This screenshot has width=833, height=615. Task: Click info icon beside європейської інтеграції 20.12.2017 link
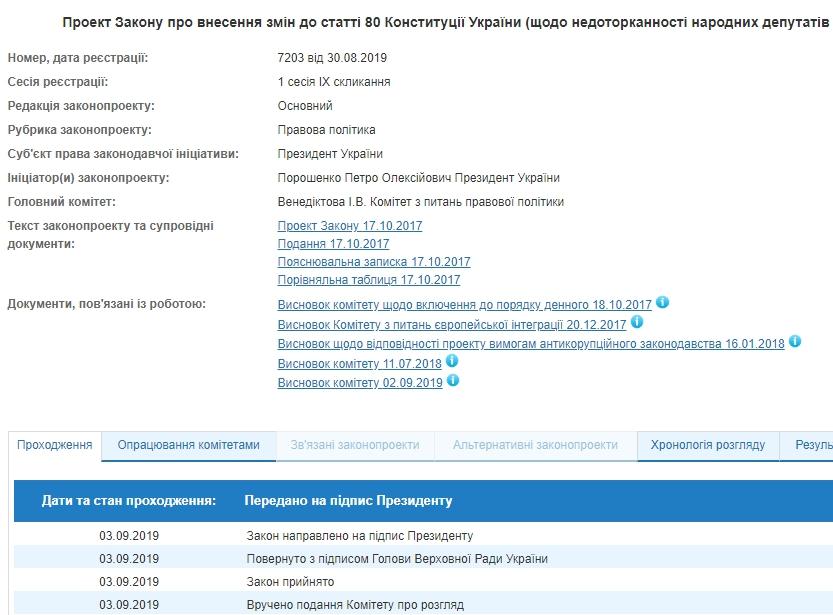pyautogui.click(x=637, y=323)
